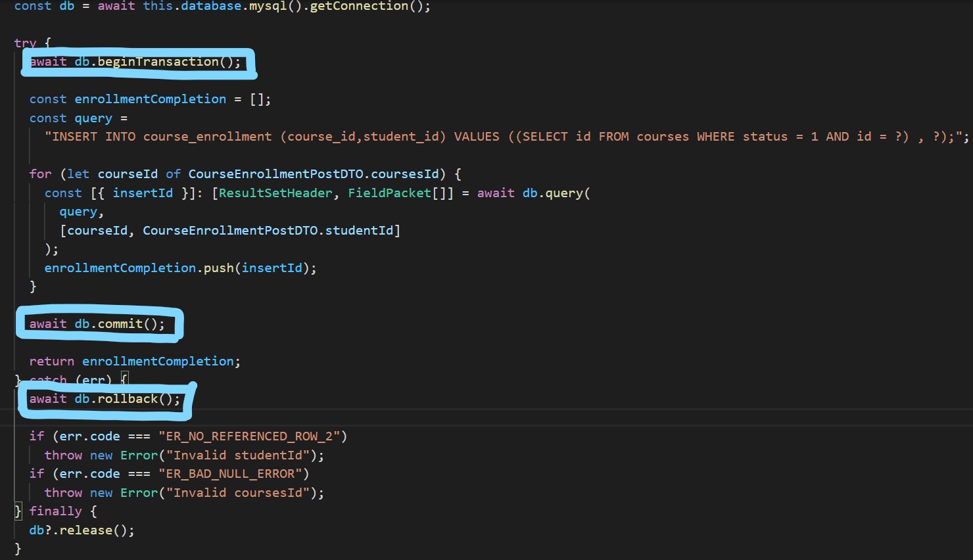Click CourseEnrollmentPostDTO.studentId in the parameter array
Viewport: 973px width, 560px height.
click(268, 231)
